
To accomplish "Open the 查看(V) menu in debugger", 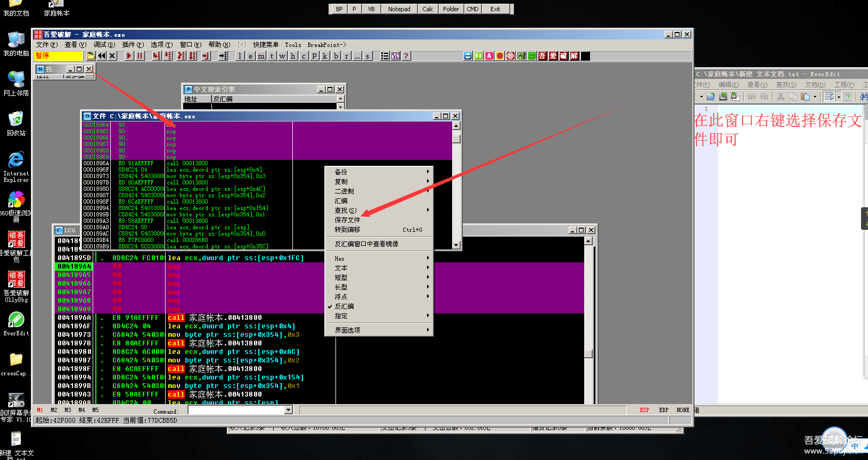I will coord(76,45).
